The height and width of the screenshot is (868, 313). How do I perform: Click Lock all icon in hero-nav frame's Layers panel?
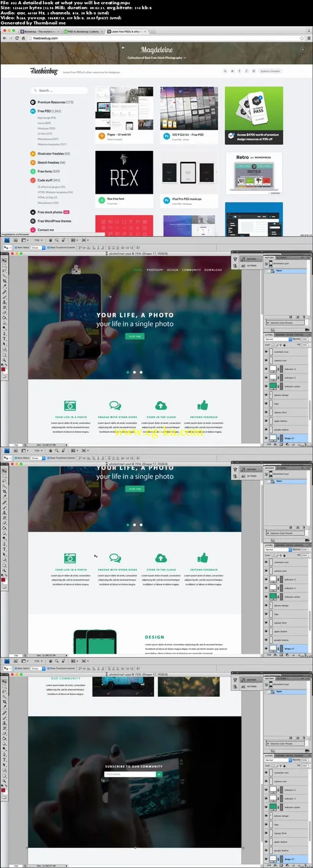coord(285,345)
